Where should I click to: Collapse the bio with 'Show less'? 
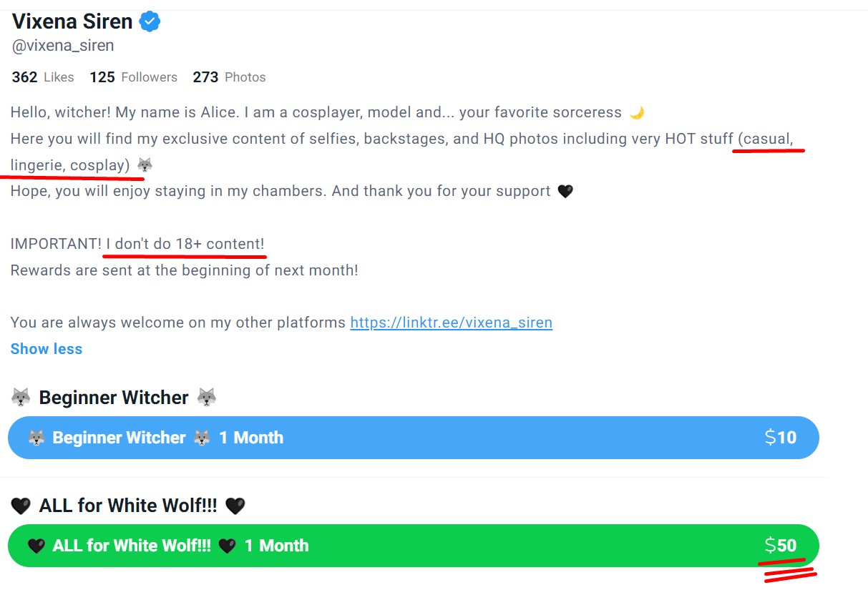tap(47, 349)
